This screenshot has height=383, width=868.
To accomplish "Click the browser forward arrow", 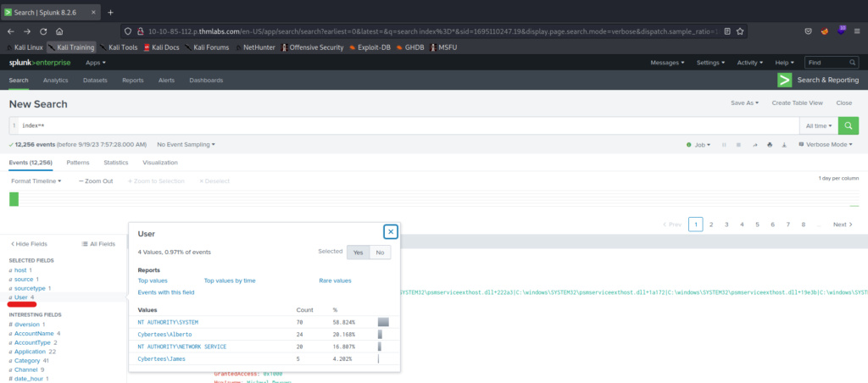I will (27, 31).
